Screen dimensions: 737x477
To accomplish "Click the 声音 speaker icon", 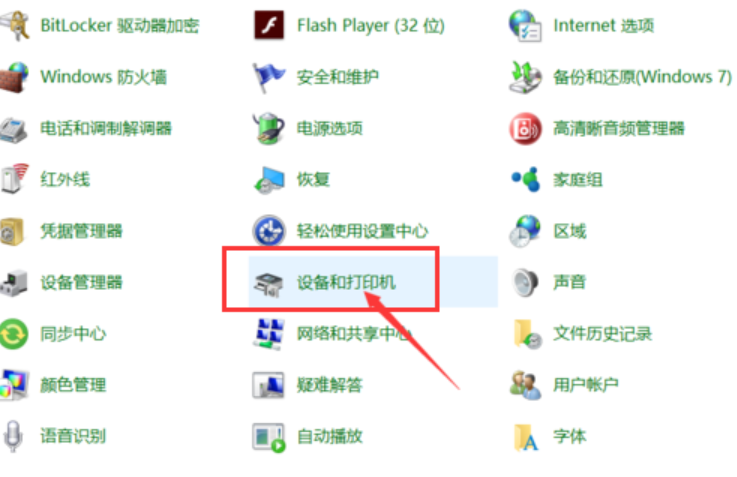I will coord(525,282).
